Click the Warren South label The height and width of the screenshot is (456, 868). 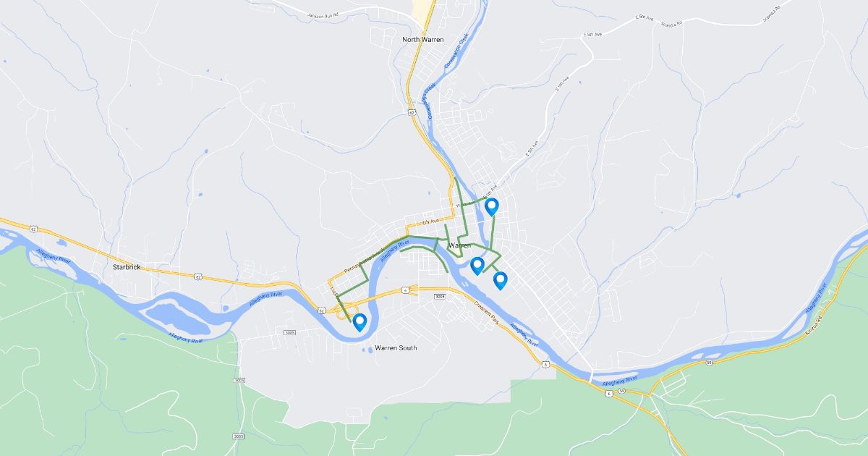point(396,348)
